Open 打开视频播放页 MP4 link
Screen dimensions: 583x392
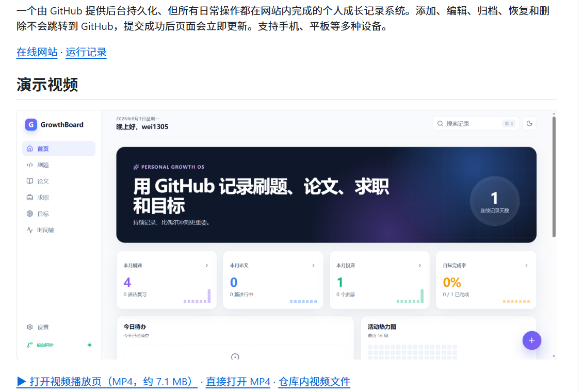107,382
